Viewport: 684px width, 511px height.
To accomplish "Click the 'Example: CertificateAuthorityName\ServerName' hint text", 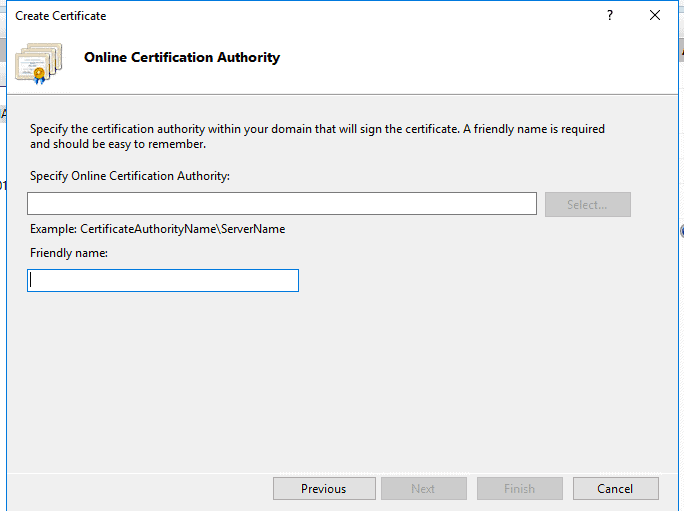I will [x=157, y=229].
